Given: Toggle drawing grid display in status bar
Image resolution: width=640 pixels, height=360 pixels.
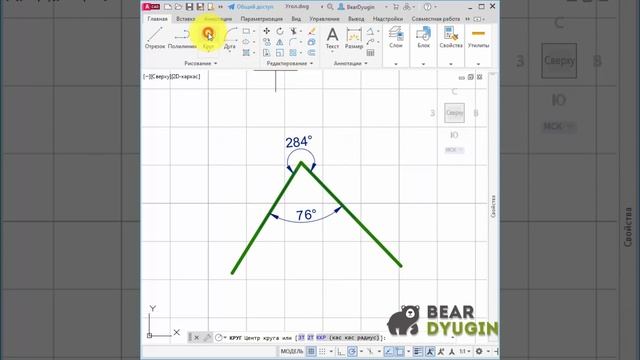Looking at the screenshot, I should (311, 351).
